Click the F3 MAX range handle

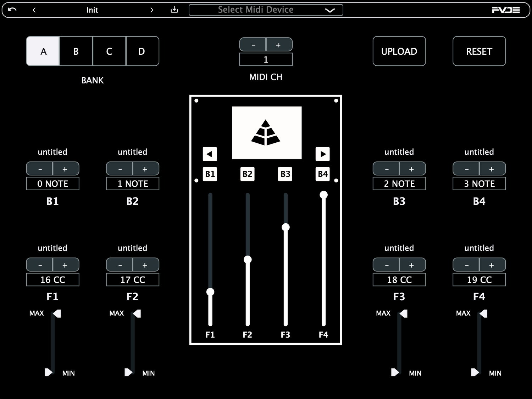coord(404,313)
